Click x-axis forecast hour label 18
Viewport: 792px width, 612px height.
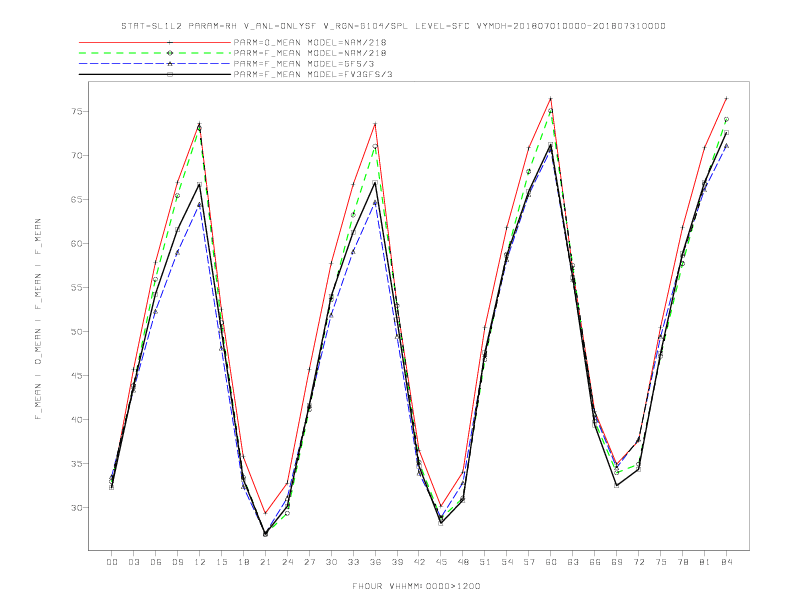(243, 562)
